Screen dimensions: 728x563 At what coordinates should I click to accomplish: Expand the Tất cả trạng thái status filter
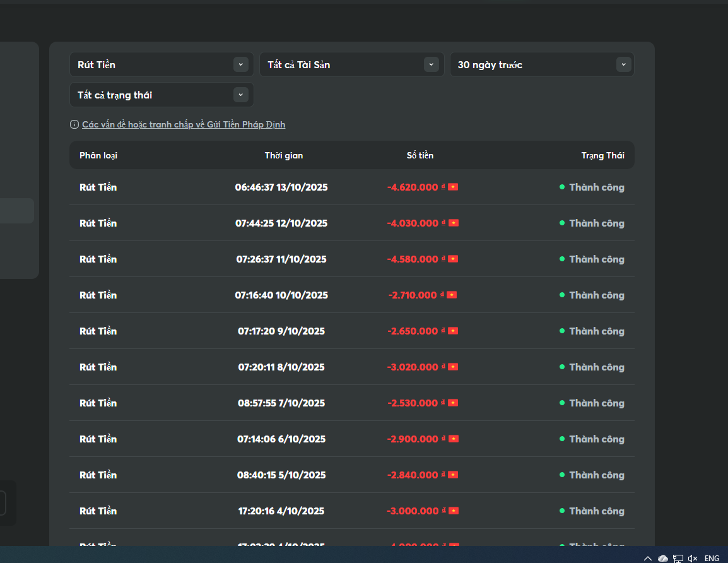(161, 95)
